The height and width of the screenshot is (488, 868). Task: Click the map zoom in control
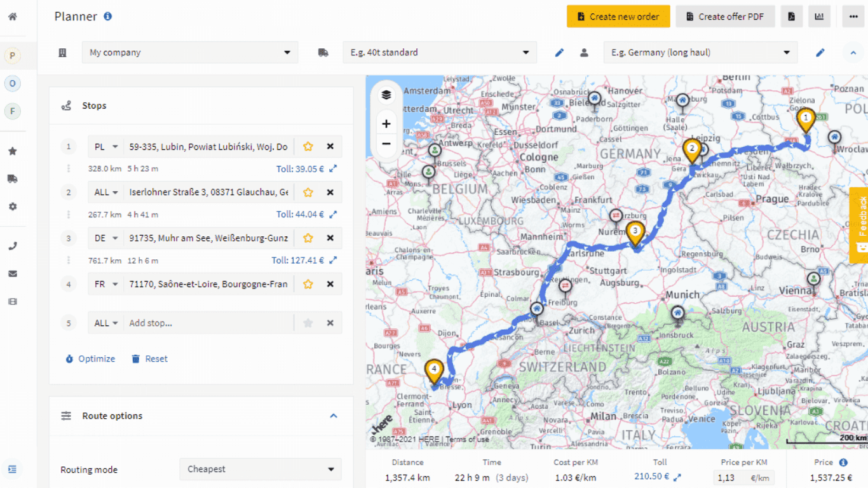click(x=386, y=123)
